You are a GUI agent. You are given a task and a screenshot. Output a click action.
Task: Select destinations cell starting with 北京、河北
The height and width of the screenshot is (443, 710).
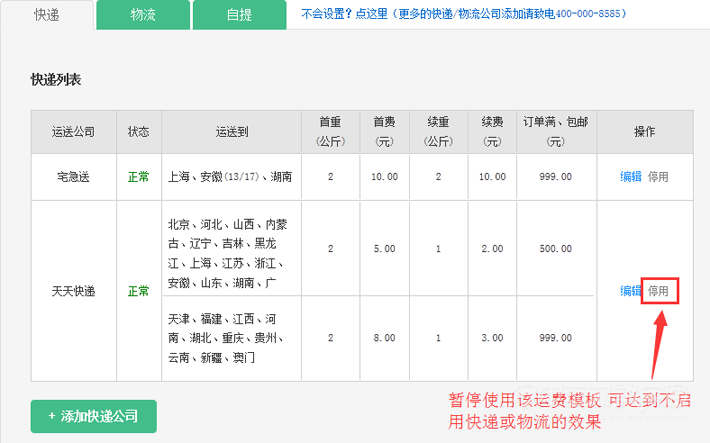click(x=232, y=248)
